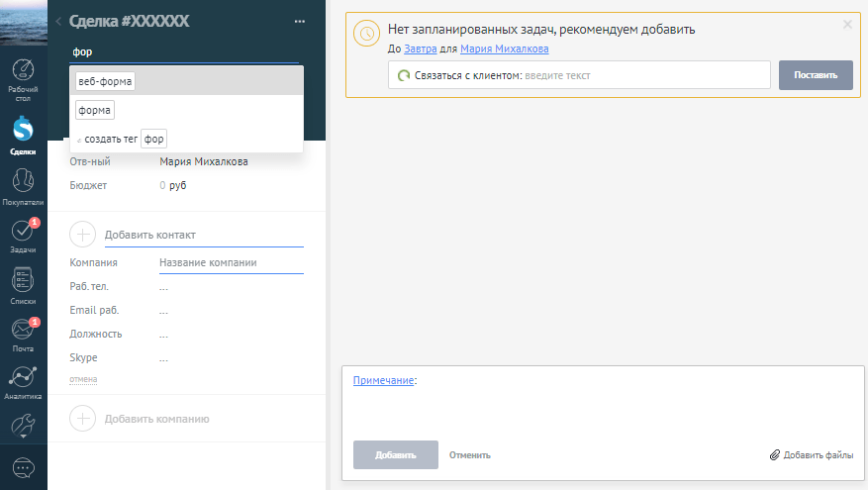Open three-dots menu in deal header
The height and width of the screenshot is (490, 868).
pos(300,22)
